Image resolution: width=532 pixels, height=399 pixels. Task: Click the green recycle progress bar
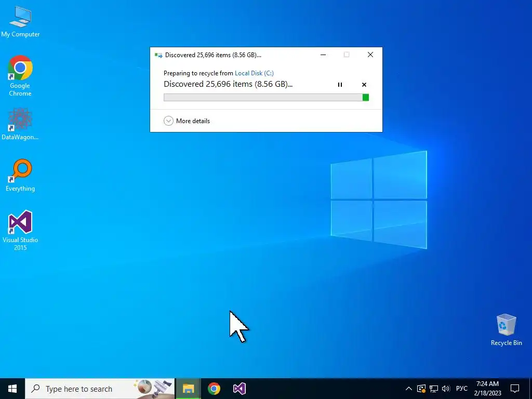pos(267,98)
